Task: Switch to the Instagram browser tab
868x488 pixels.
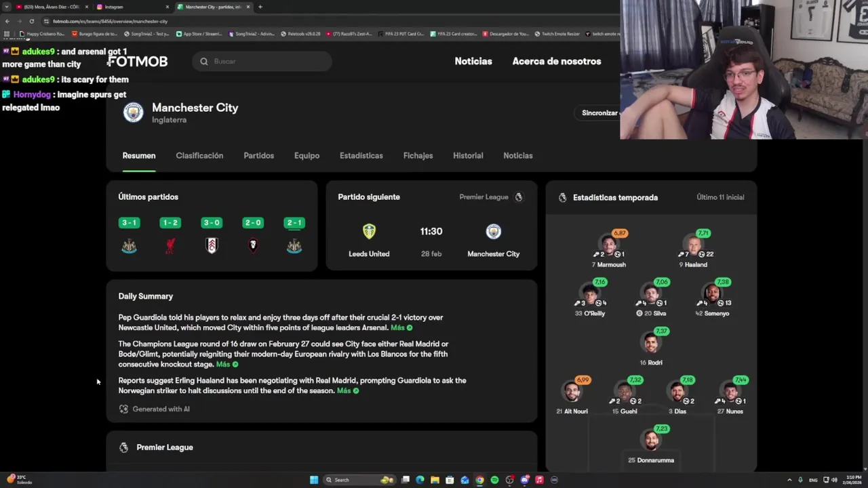Action: point(132,7)
